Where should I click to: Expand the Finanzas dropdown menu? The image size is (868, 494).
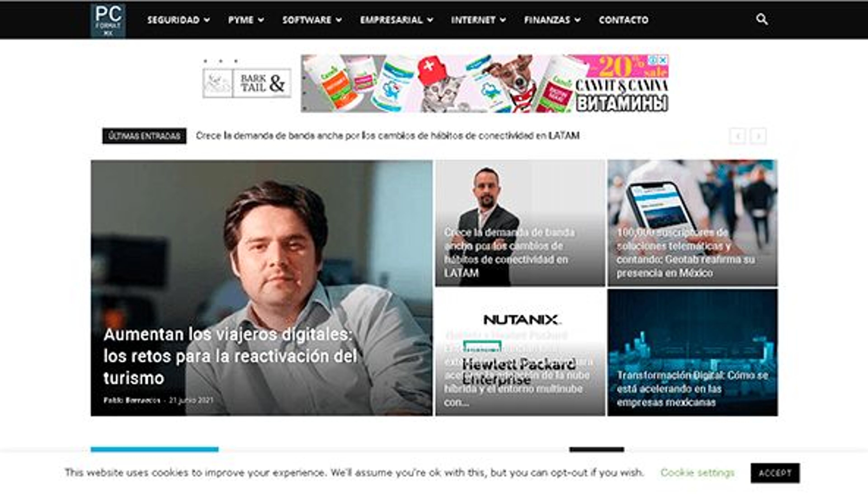pos(552,20)
